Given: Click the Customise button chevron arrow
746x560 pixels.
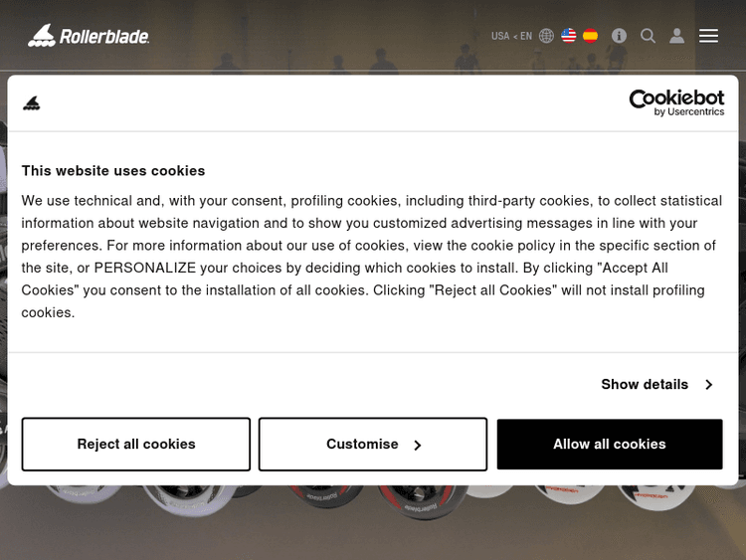Looking at the screenshot, I should click(418, 446).
